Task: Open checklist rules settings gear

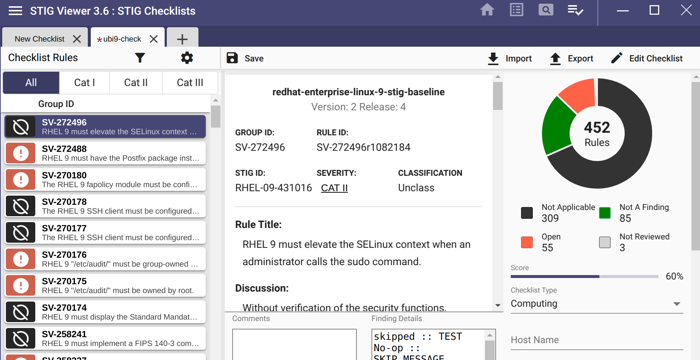Action: tap(187, 58)
